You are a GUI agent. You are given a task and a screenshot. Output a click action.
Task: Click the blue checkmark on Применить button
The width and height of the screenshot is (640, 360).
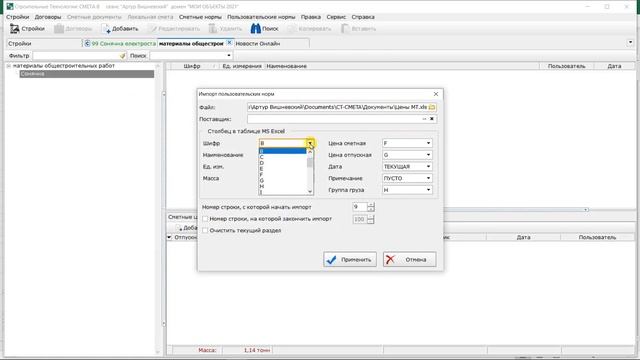(331, 260)
